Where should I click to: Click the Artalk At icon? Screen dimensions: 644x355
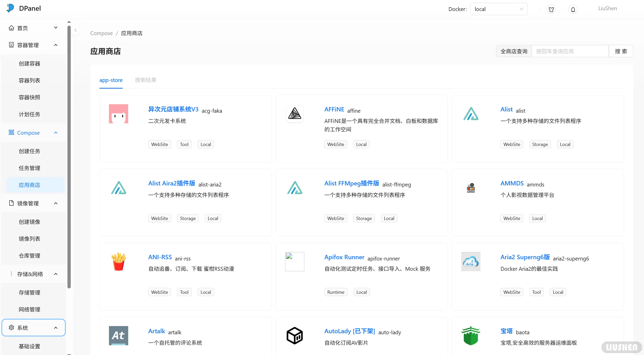pyautogui.click(x=118, y=336)
